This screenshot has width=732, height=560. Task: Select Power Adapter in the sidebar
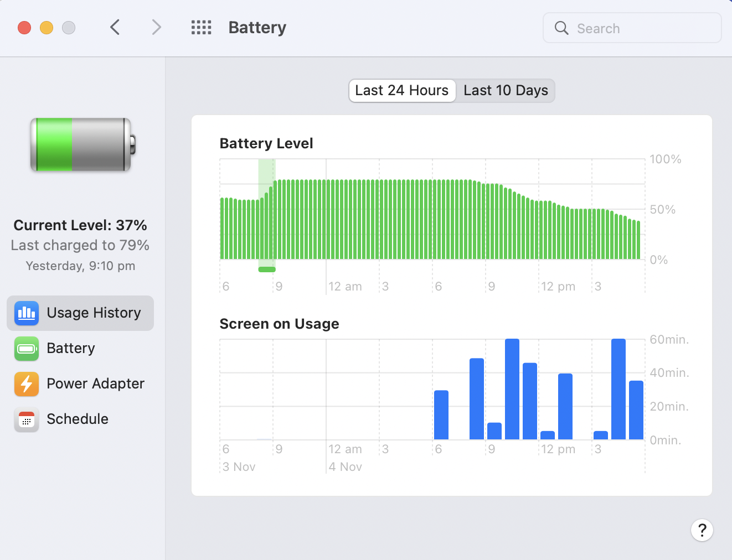click(x=95, y=384)
